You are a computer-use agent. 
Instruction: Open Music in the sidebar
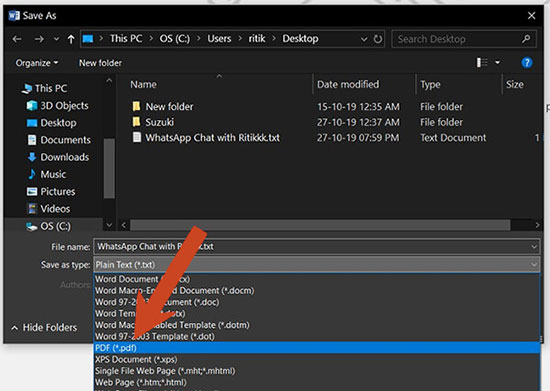pyautogui.click(x=46, y=174)
